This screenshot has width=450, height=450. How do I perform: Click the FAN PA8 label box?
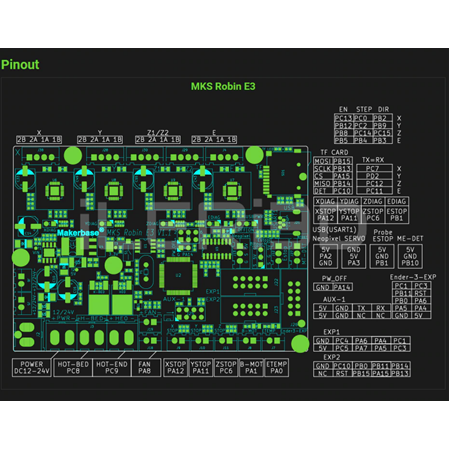(144, 368)
